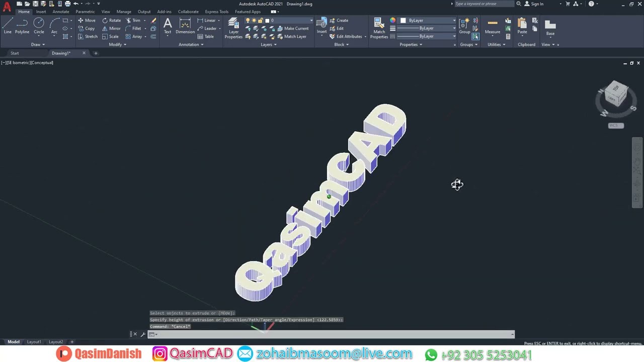644x362 pixels.
Task: Click the layer 0 color swatch
Action: [267, 21]
